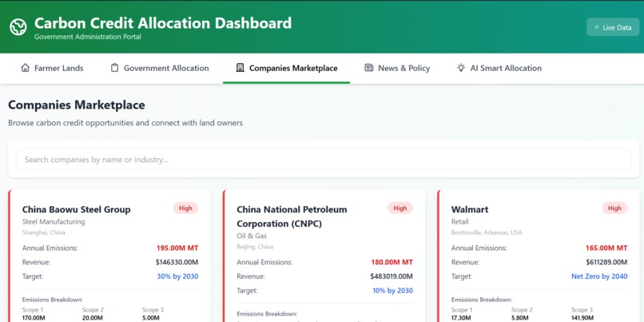Image resolution: width=644 pixels, height=322 pixels.
Task: Click the $483019.00M revenue value
Action: 392,276
